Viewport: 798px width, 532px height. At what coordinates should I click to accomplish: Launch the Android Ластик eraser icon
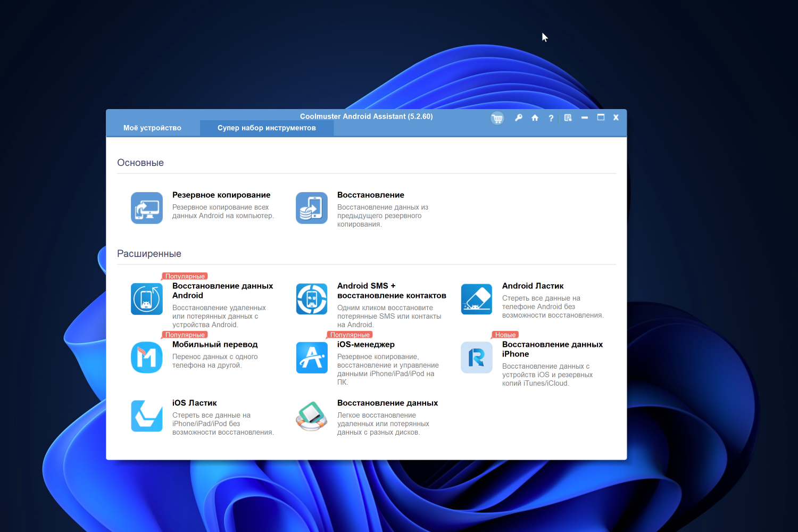477,299
